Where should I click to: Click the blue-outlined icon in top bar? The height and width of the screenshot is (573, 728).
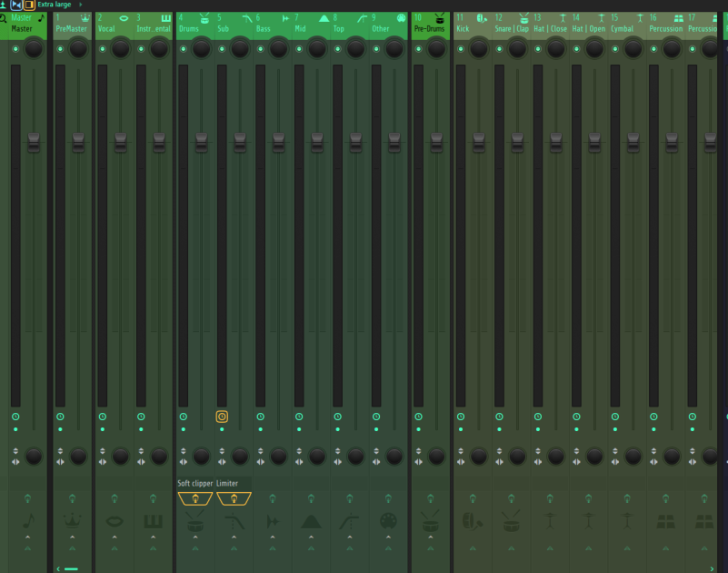[x=16, y=5]
